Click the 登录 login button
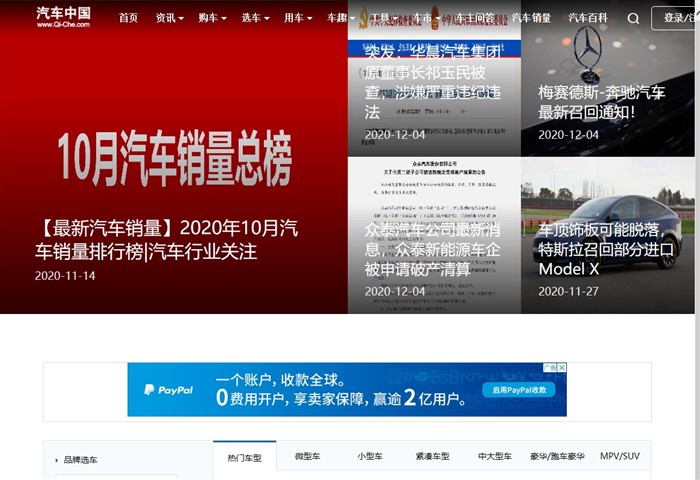Viewport: 700px width, 480px height. [675, 18]
